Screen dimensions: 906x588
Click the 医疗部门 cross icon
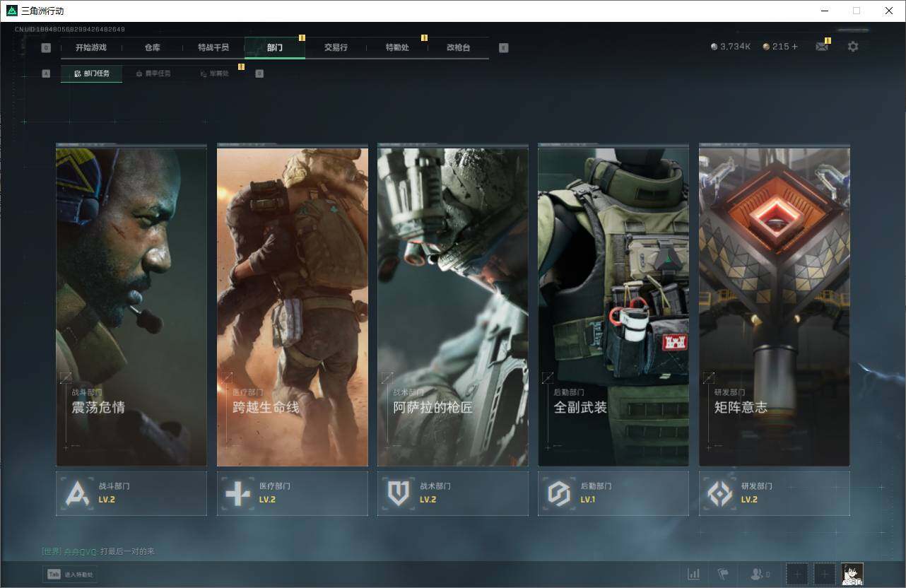click(x=237, y=493)
